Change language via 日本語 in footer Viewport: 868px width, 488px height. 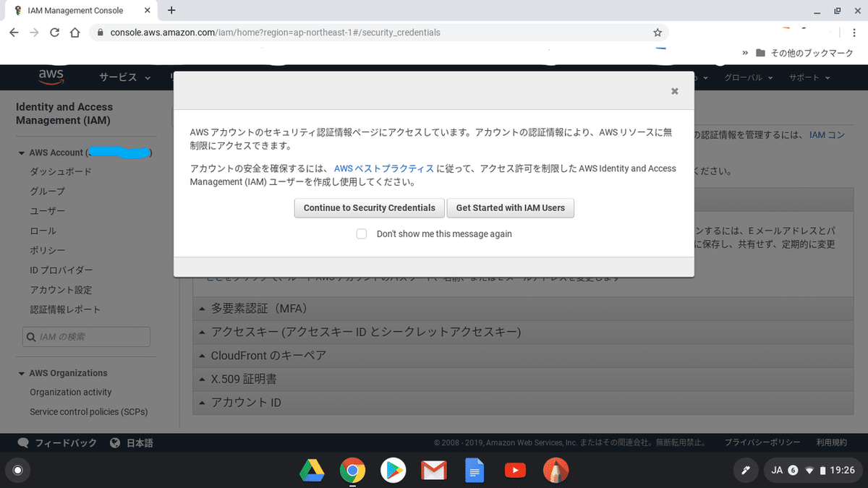click(140, 442)
